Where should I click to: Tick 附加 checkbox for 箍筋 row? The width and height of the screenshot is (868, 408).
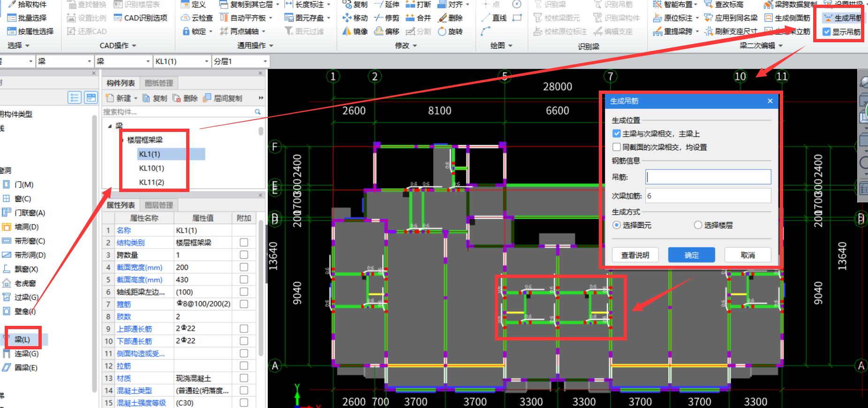244,304
